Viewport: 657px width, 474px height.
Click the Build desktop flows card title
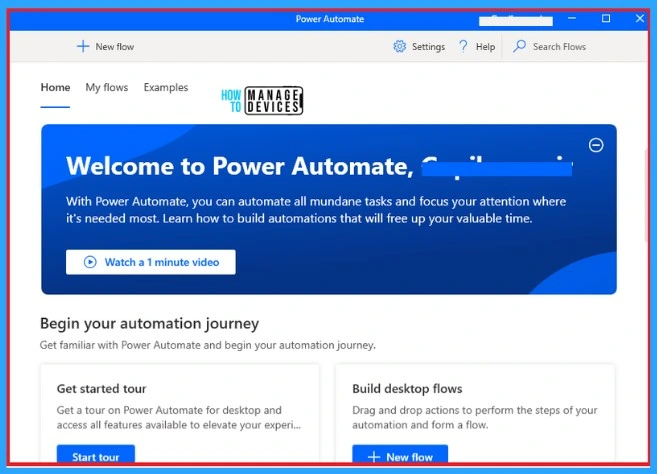[x=407, y=389]
